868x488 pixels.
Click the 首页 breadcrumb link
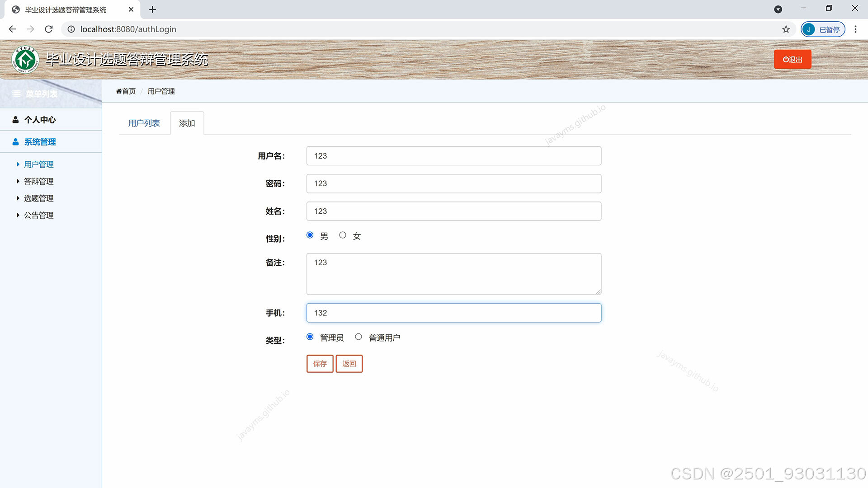click(129, 91)
